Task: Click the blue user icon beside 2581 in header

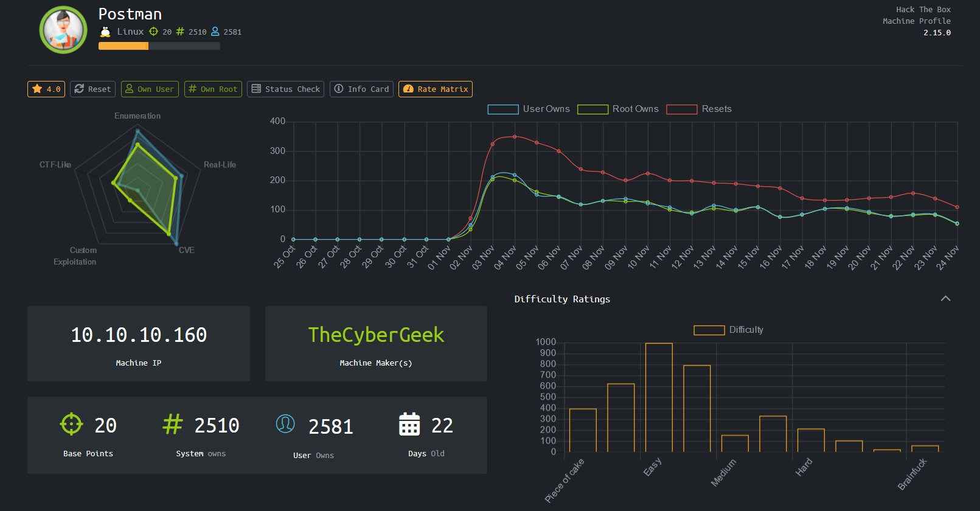Action: 215,32
